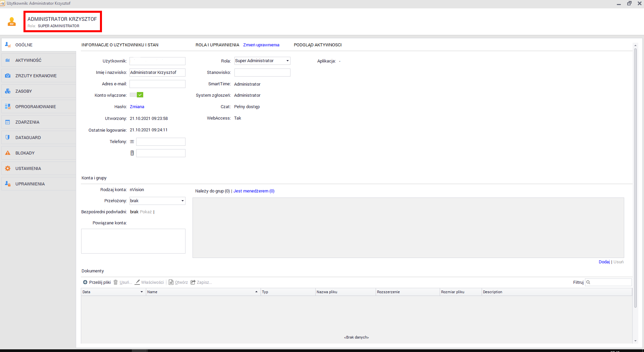The height and width of the screenshot is (352, 644).
Task: Click the Zasoby cubes icon
Action: [8, 91]
